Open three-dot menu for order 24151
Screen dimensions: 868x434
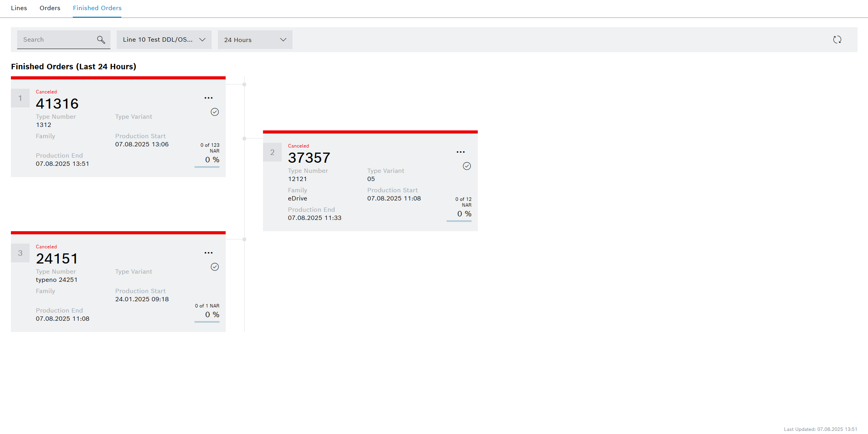coord(209,253)
